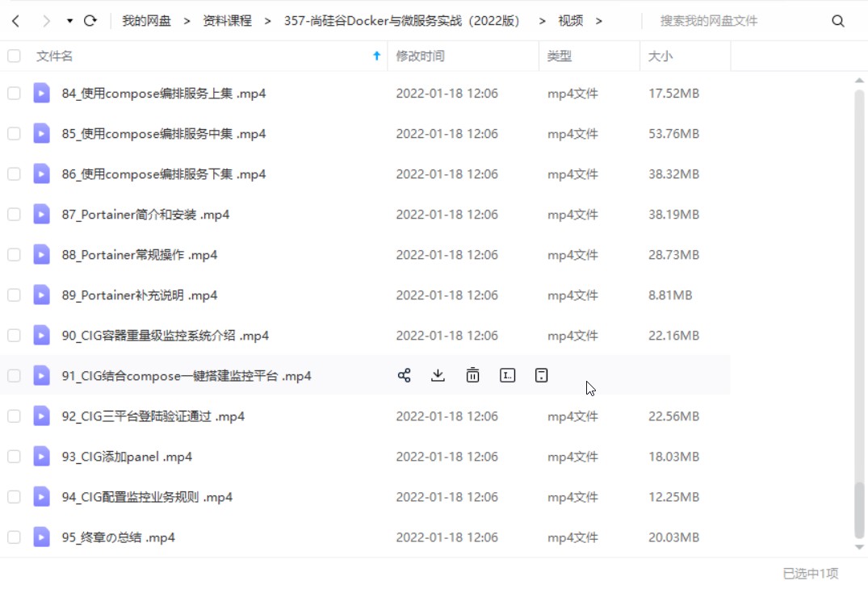The height and width of the screenshot is (589, 868).
Task: Toggle the blue sort direction arrow
Action: click(376, 56)
